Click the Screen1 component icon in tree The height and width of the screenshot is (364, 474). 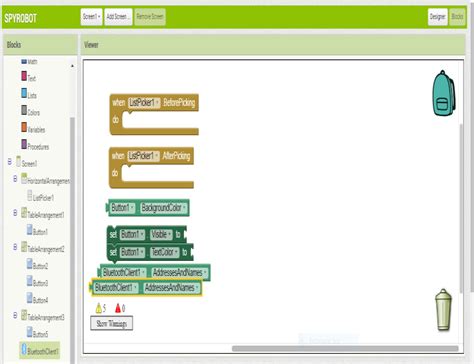click(19, 161)
